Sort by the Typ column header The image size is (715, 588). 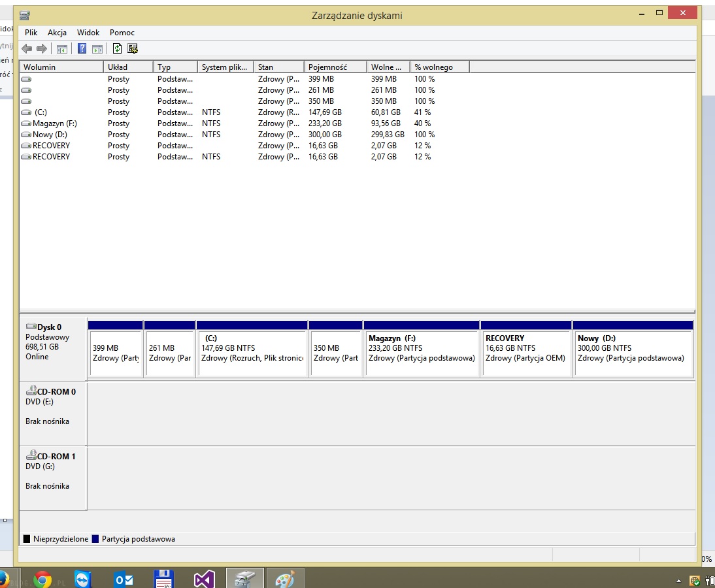pyautogui.click(x=175, y=67)
